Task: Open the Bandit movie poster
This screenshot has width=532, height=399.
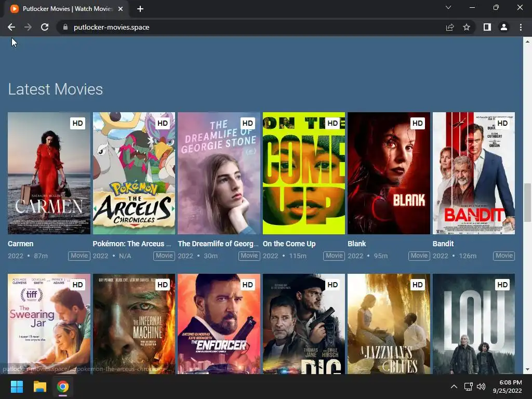Action: click(x=474, y=173)
